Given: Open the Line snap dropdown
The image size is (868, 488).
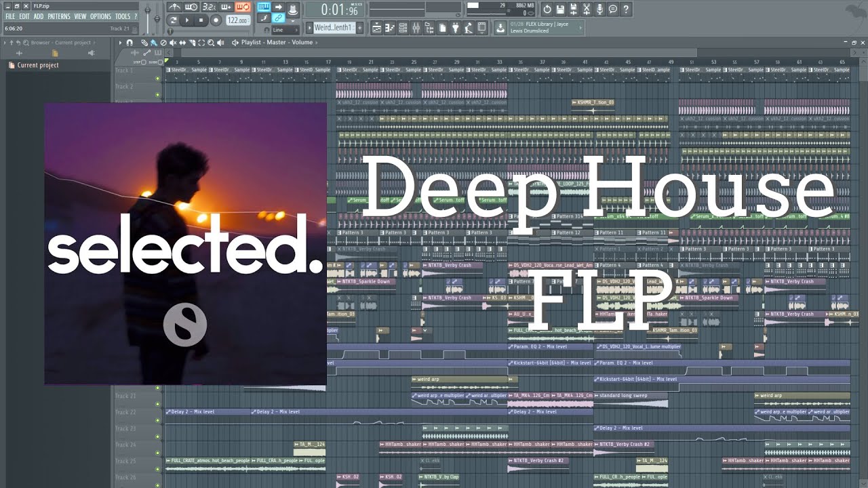Looking at the screenshot, I should click(x=285, y=30).
